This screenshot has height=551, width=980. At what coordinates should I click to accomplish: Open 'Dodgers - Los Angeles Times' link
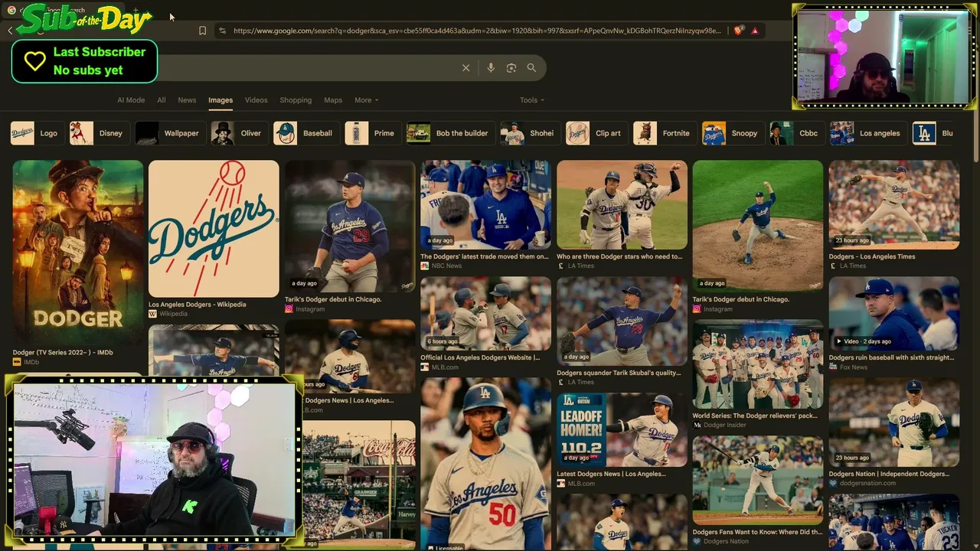[872, 256]
